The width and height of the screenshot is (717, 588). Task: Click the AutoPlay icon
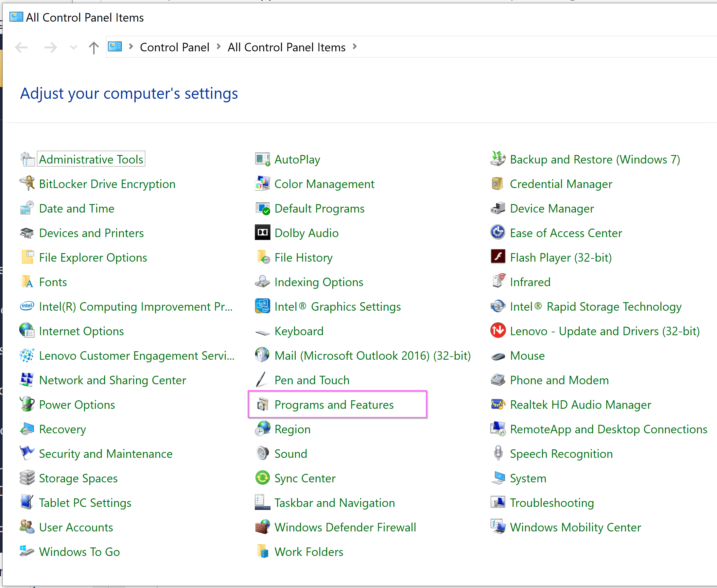pos(262,159)
